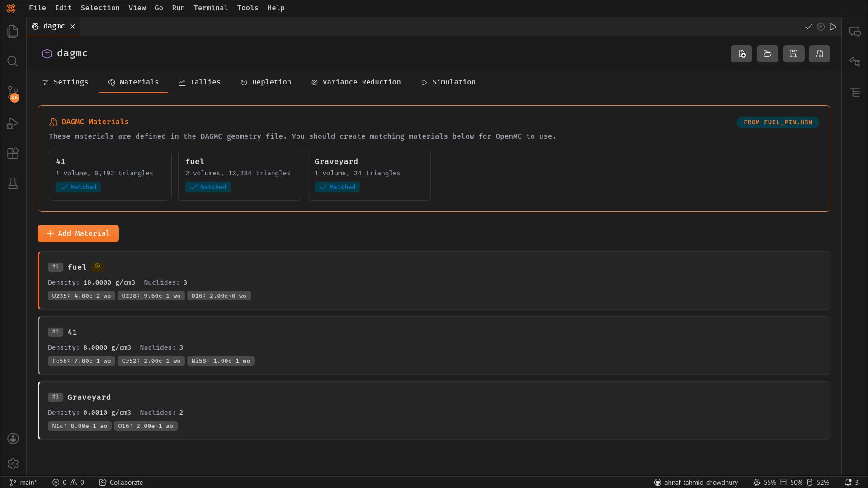The image size is (868, 488).
Task: Click the CPU 55% status indicator
Action: 764,482
